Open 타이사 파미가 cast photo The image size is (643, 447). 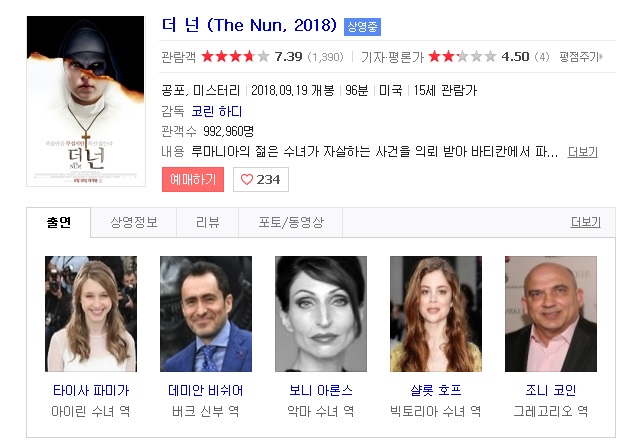[91, 314]
